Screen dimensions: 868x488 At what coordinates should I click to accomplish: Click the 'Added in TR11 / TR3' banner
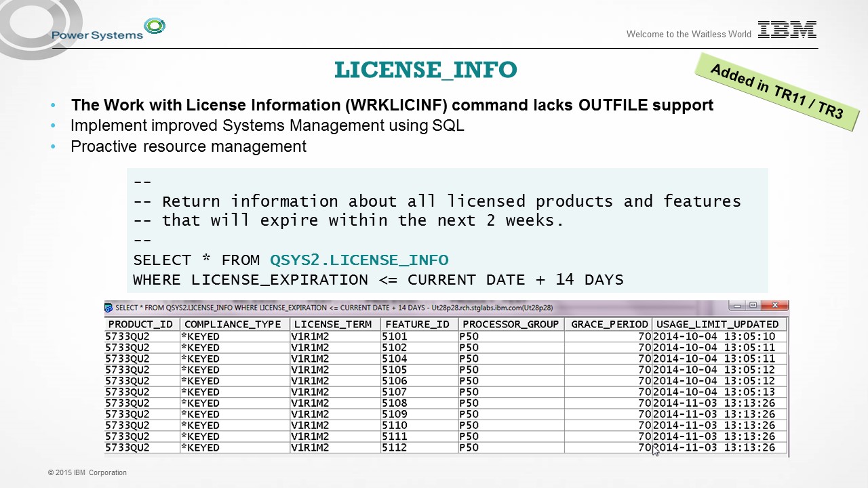pos(777,91)
